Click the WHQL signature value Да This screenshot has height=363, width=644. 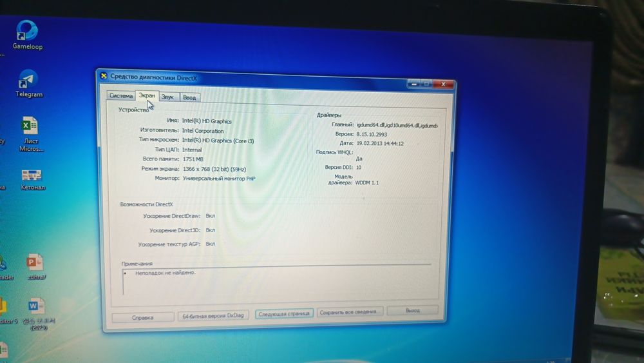(x=359, y=159)
